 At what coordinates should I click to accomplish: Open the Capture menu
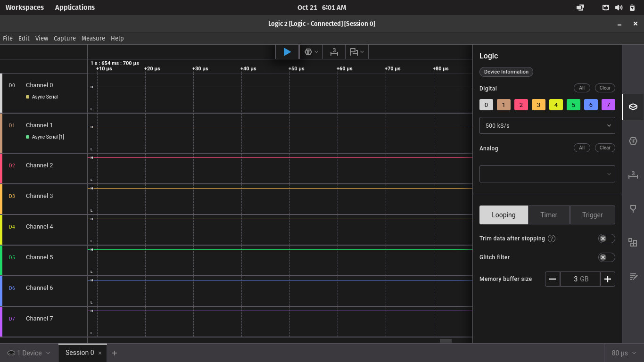pos(65,39)
